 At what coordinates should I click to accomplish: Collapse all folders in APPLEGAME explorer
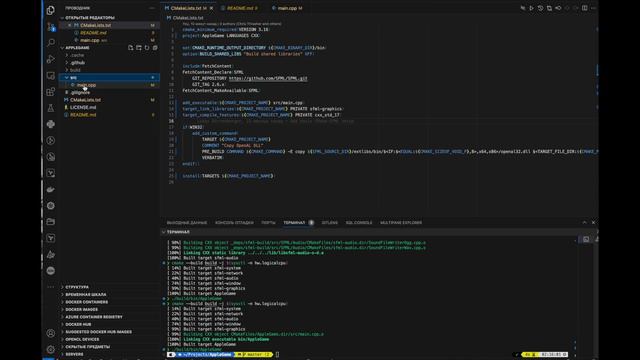click(155, 48)
